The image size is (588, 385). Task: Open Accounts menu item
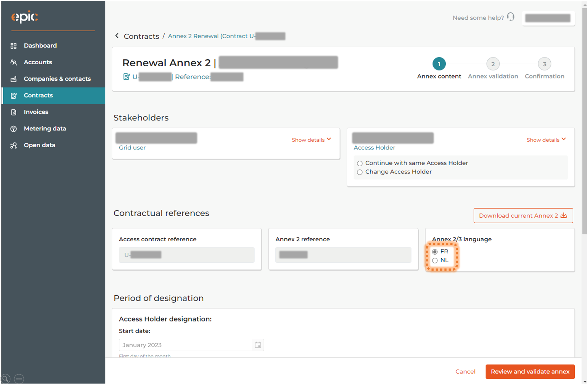pyautogui.click(x=53, y=62)
